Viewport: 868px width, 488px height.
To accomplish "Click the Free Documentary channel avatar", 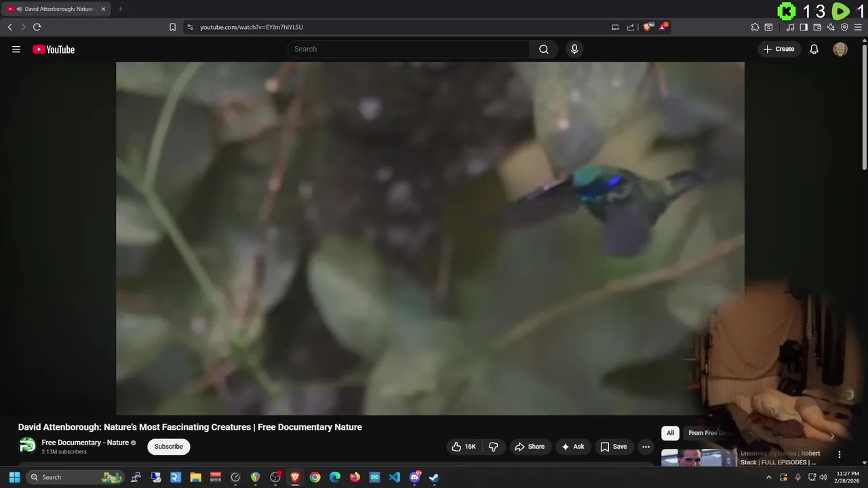I will [27, 446].
